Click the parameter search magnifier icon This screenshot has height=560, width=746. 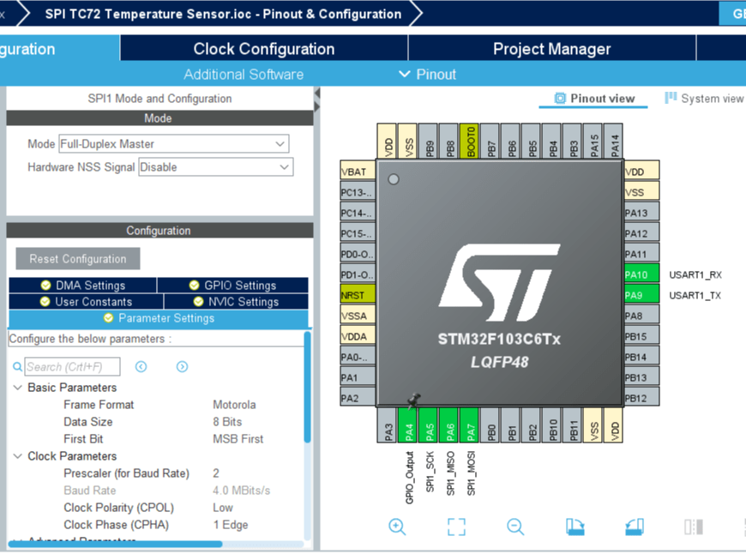coord(17,366)
